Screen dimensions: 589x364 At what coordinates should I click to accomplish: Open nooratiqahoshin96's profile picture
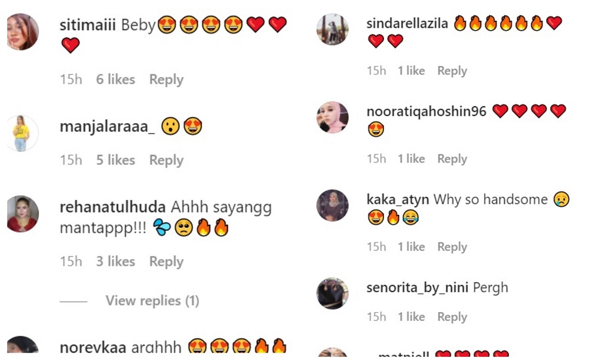click(x=332, y=118)
